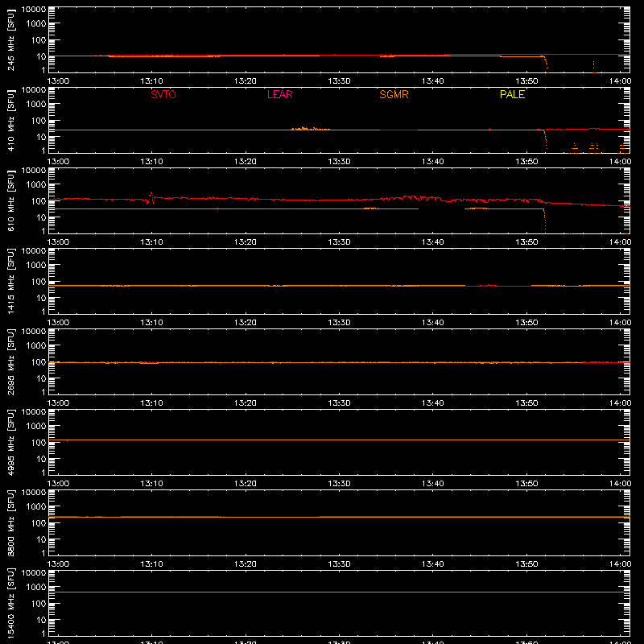The image size is (644, 644).
Task: Click 13:20 tick label under 8800 MHz panel
Action: pyautogui.click(x=246, y=564)
